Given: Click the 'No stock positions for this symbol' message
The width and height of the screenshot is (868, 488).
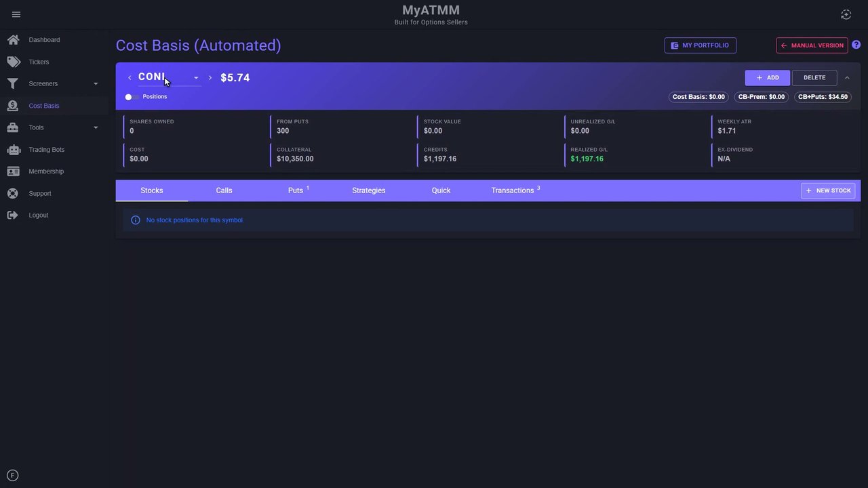Looking at the screenshot, I should click(195, 220).
